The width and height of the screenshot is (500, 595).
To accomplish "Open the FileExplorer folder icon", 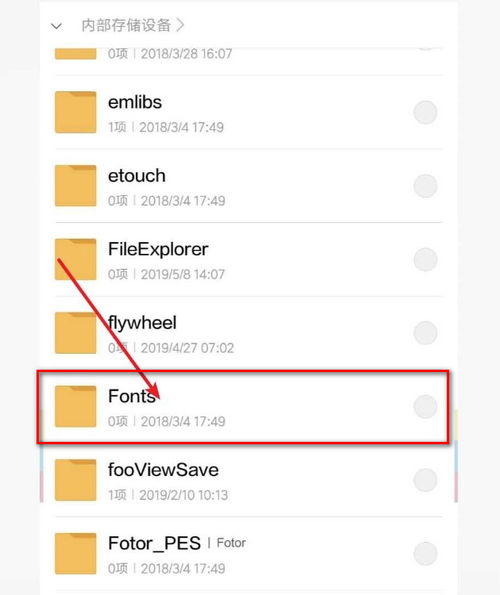I will (75, 259).
